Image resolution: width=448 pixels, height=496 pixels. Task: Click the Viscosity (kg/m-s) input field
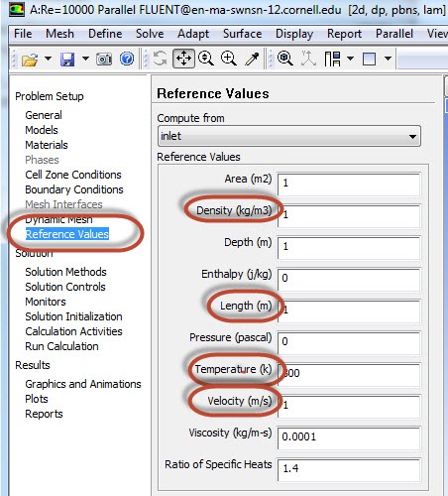(349, 437)
